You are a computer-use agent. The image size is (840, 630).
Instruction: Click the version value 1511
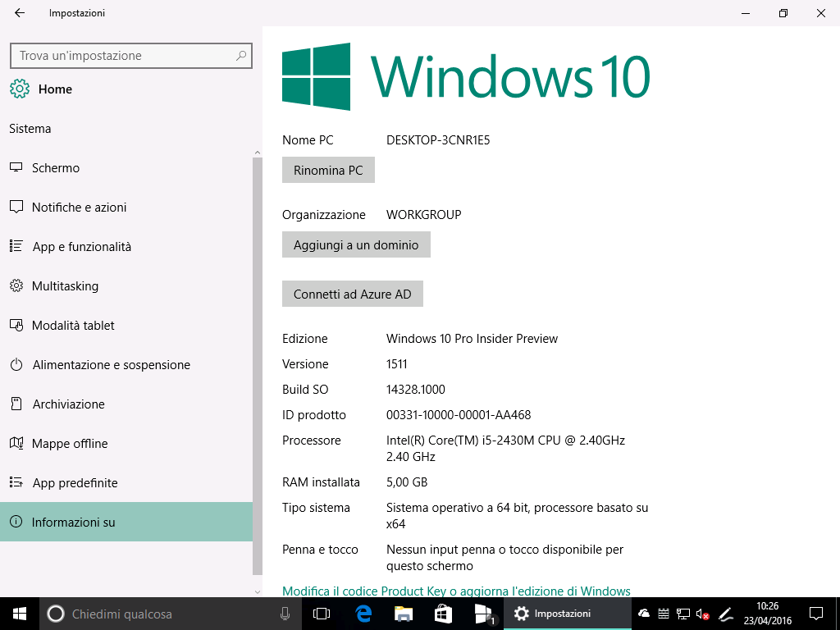[397, 363]
